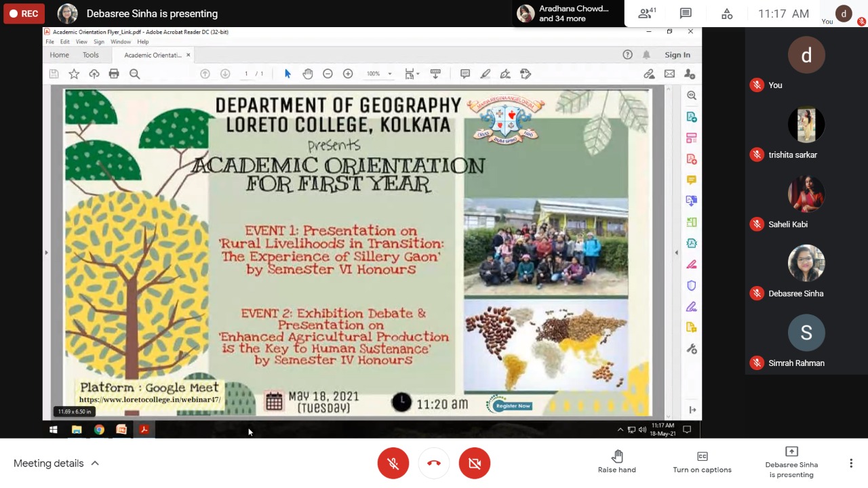The image size is (868, 488).
Task: Open Chrome from the shared taskbar
Action: pyautogui.click(x=99, y=430)
